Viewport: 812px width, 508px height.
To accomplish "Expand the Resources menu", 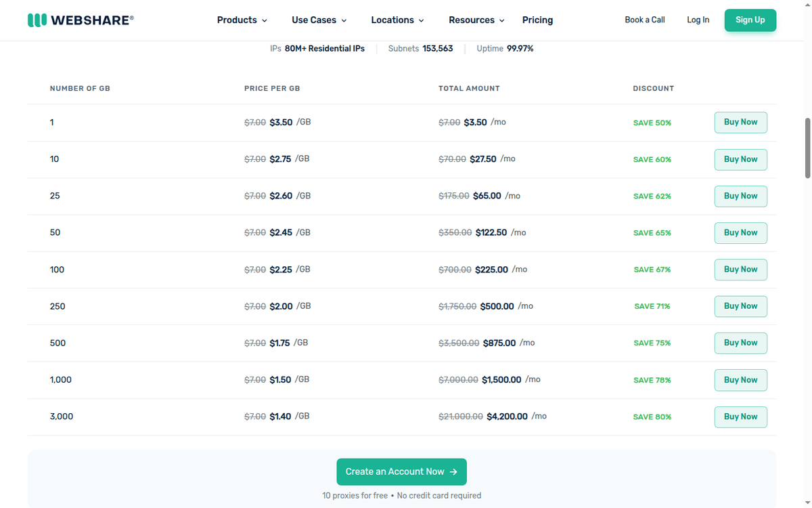I will [476, 20].
